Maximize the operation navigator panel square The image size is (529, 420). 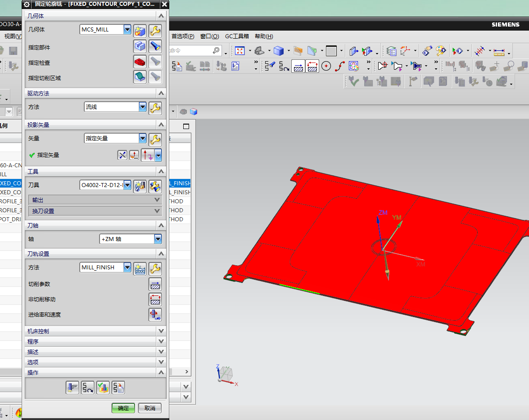[x=186, y=126]
